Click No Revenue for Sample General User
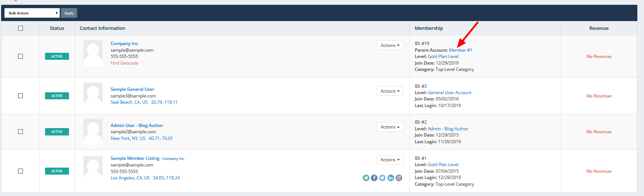 (599, 96)
